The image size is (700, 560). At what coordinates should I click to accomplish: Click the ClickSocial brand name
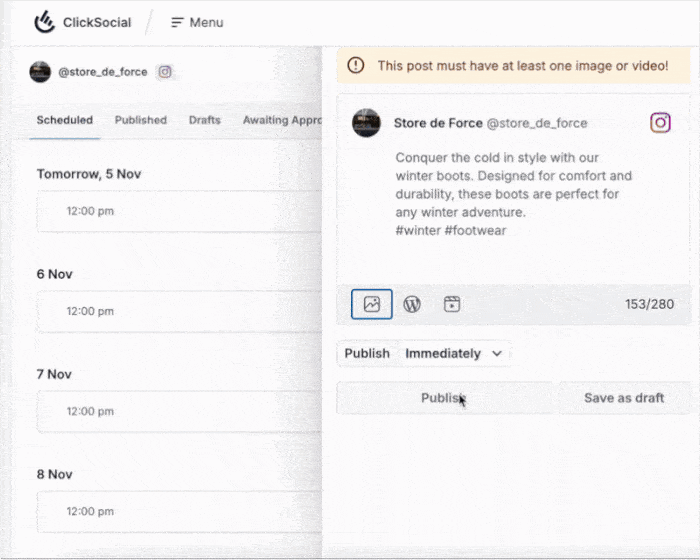click(97, 22)
